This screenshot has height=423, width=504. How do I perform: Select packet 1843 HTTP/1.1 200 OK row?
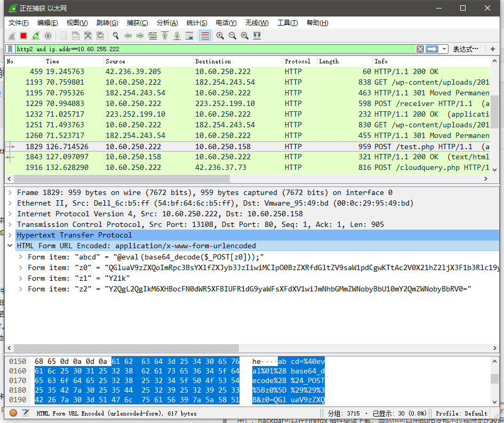coord(247,157)
